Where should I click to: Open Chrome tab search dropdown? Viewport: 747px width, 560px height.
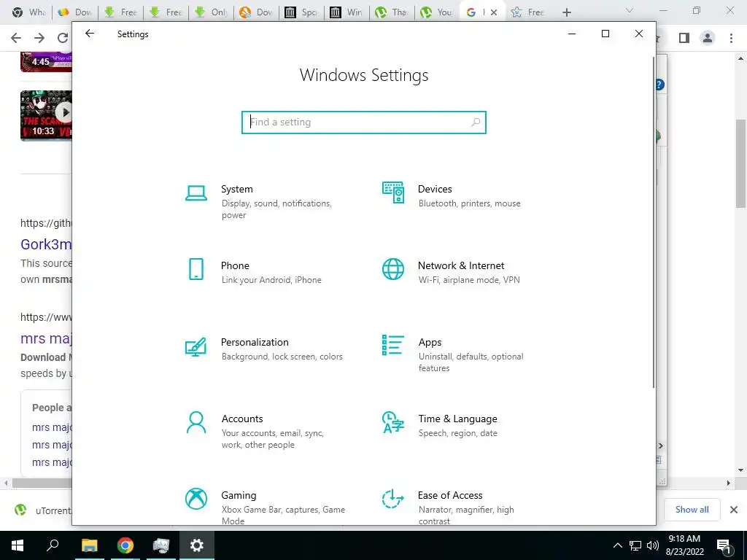coord(630,10)
